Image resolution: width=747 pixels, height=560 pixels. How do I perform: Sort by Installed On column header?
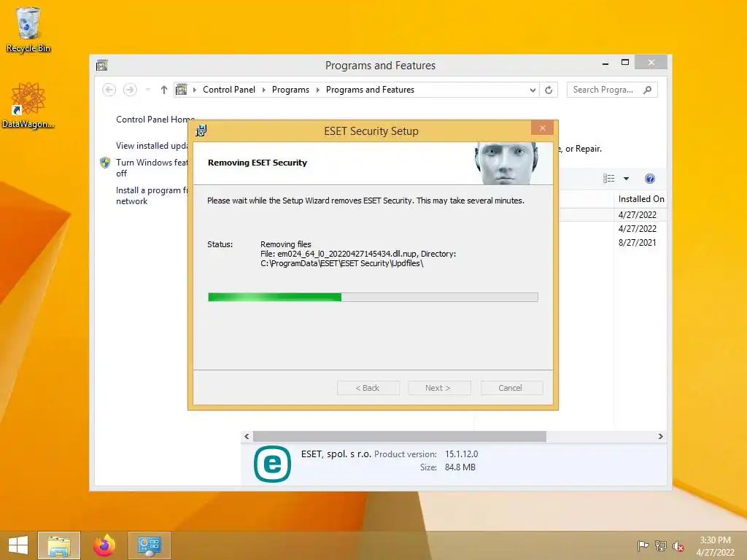[x=640, y=199]
